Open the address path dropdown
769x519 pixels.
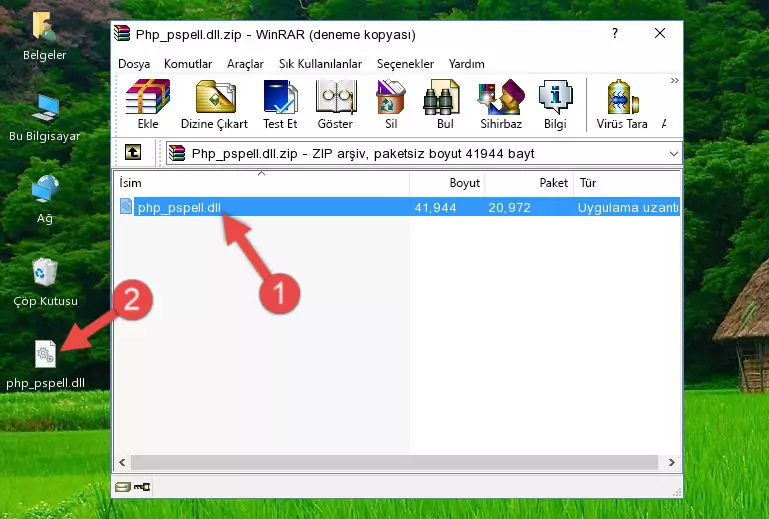(x=674, y=154)
